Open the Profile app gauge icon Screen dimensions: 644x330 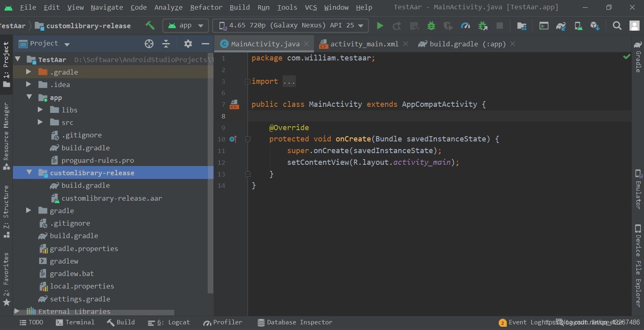[465, 26]
